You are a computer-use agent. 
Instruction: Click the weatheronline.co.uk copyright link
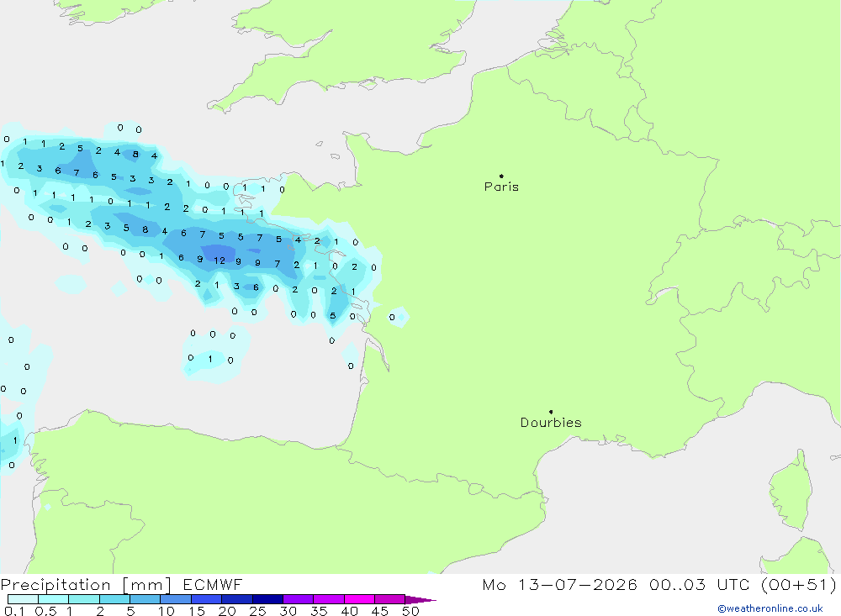(770, 608)
